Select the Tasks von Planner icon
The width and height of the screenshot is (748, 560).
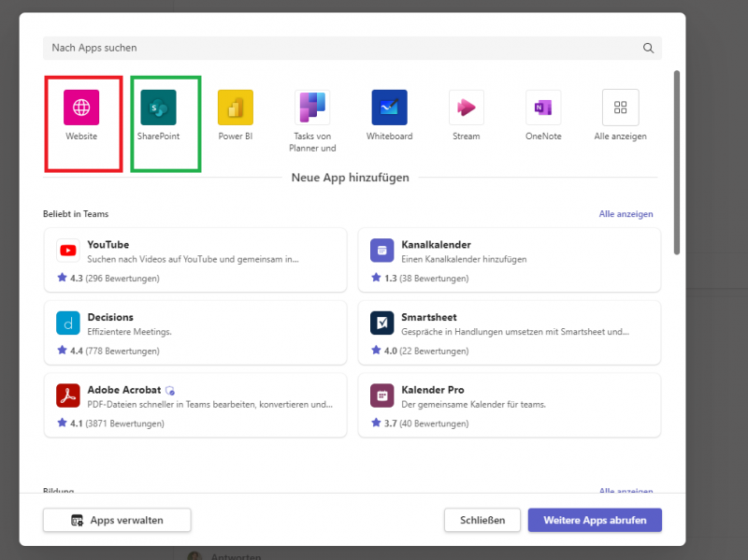pos(311,106)
